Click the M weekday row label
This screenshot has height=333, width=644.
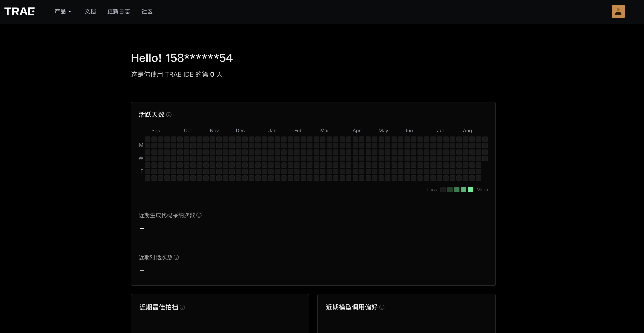tap(141, 145)
